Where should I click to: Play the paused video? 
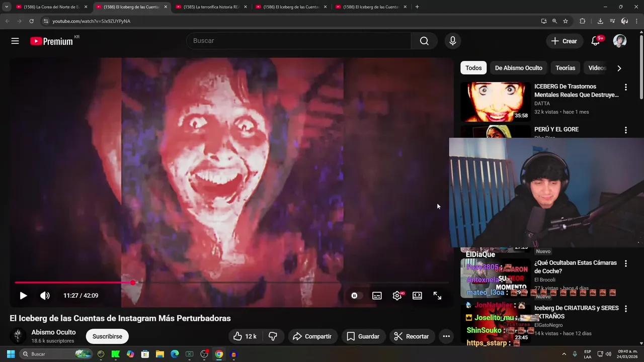[23, 296]
